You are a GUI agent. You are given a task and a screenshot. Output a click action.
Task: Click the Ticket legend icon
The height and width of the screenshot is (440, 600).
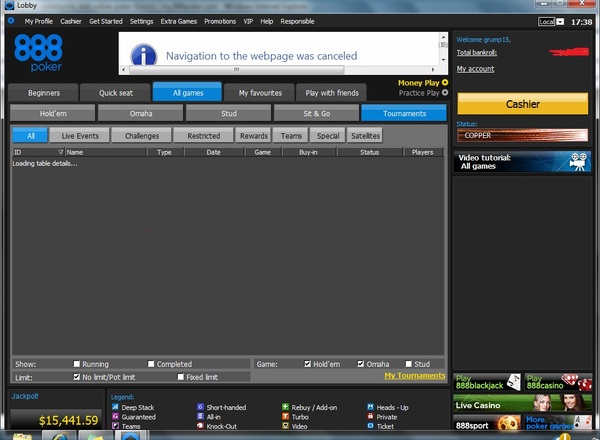pos(370,425)
